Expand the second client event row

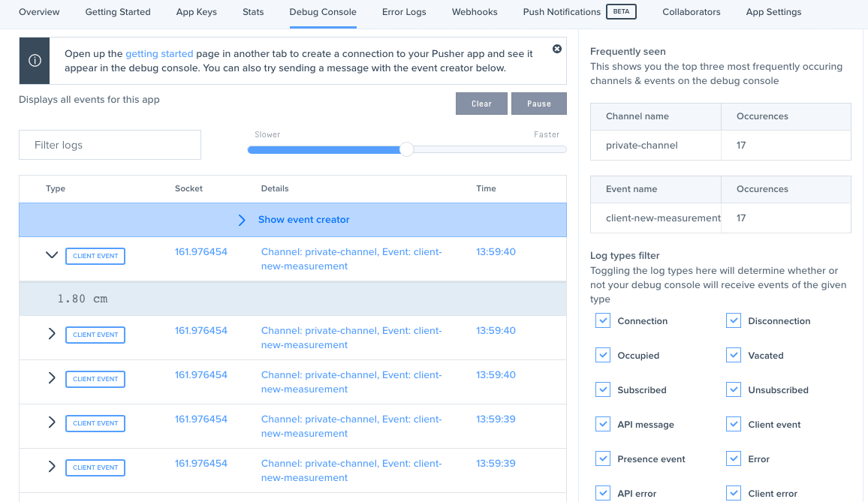point(52,334)
